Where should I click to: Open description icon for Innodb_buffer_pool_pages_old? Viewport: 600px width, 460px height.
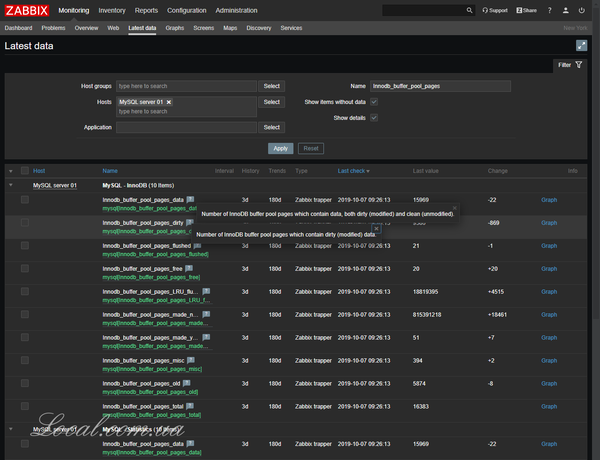[x=187, y=383]
